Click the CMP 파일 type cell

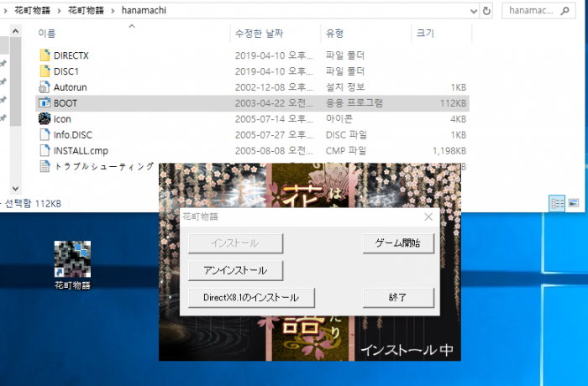346,151
